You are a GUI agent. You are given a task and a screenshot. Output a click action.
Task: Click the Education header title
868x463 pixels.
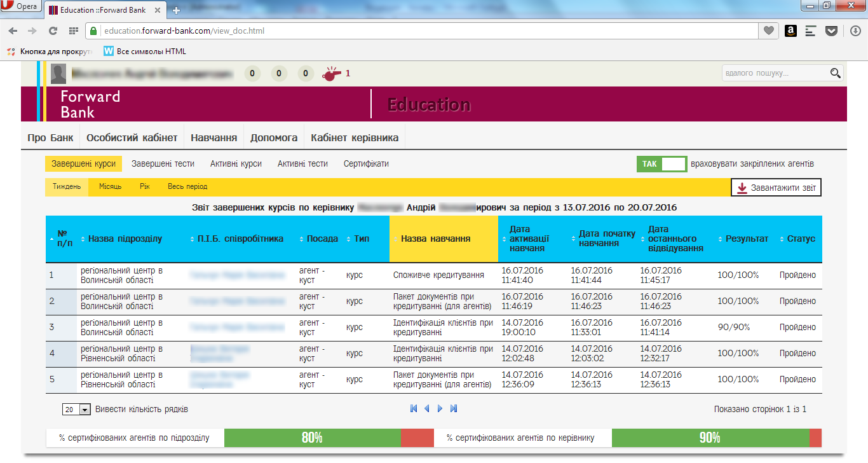430,105
